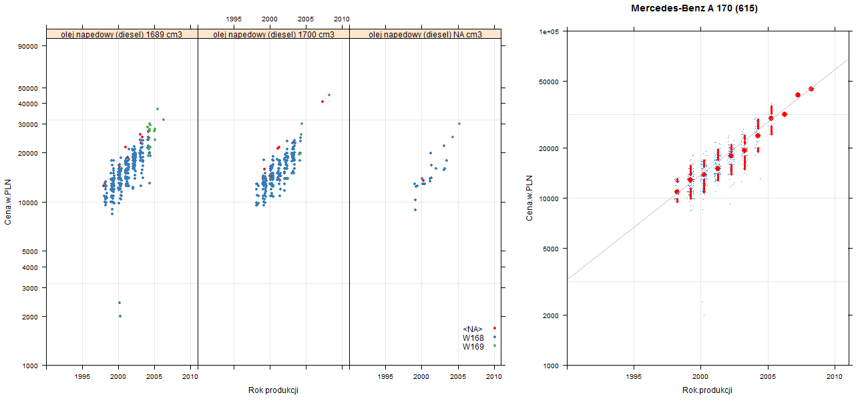Click the "Cena.w.PLN" axis label of the three-panel plot
Image resolution: width=868 pixels, height=401 pixels.
coord(9,202)
